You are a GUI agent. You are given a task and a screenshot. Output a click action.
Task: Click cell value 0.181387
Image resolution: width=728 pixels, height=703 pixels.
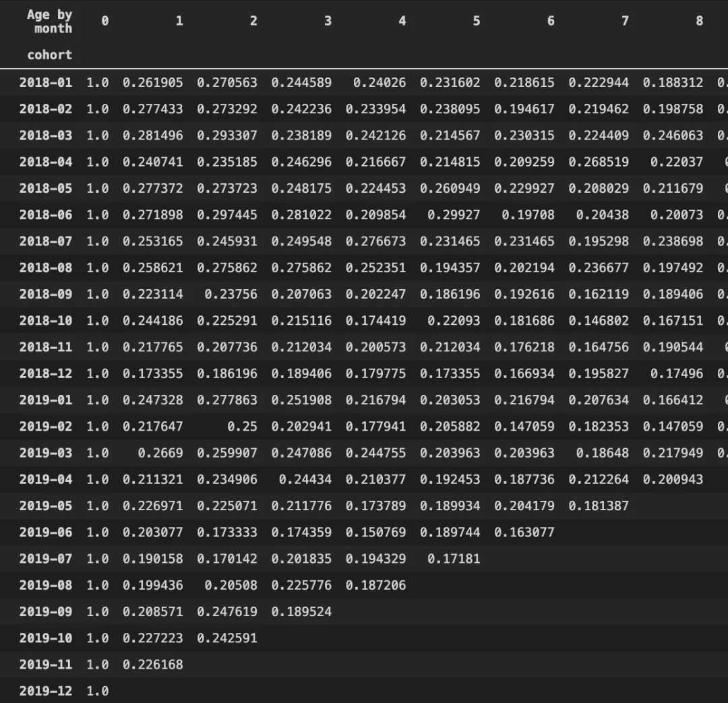599,506
